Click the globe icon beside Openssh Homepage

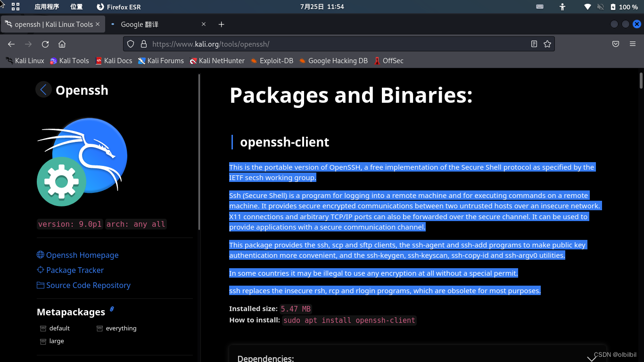point(41,255)
